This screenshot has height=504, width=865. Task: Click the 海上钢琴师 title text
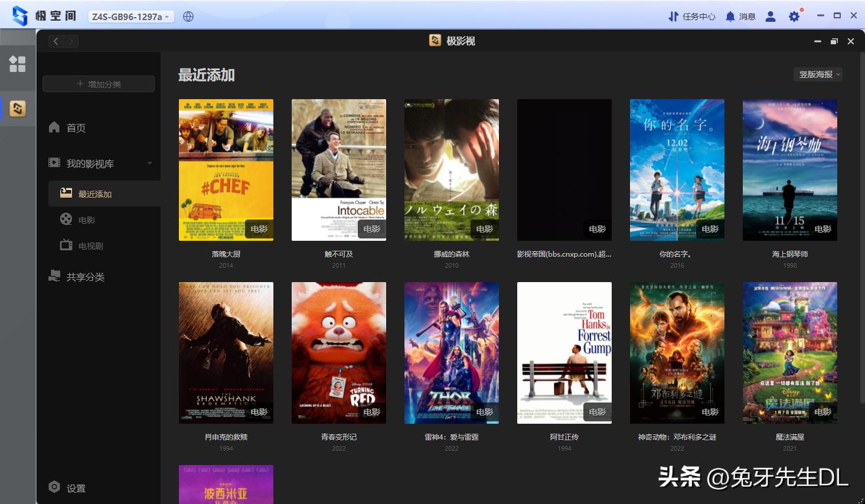click(x=790, y=254)
